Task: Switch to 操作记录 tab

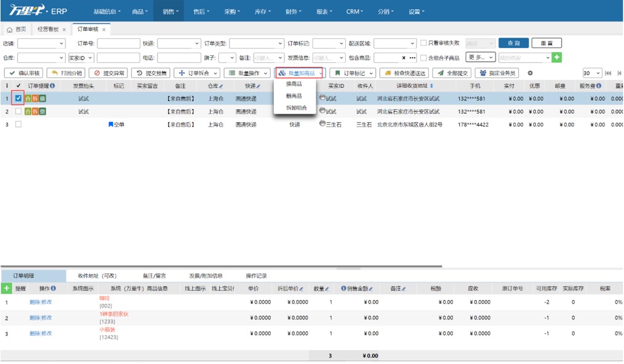Action: [x=256, y=275]
